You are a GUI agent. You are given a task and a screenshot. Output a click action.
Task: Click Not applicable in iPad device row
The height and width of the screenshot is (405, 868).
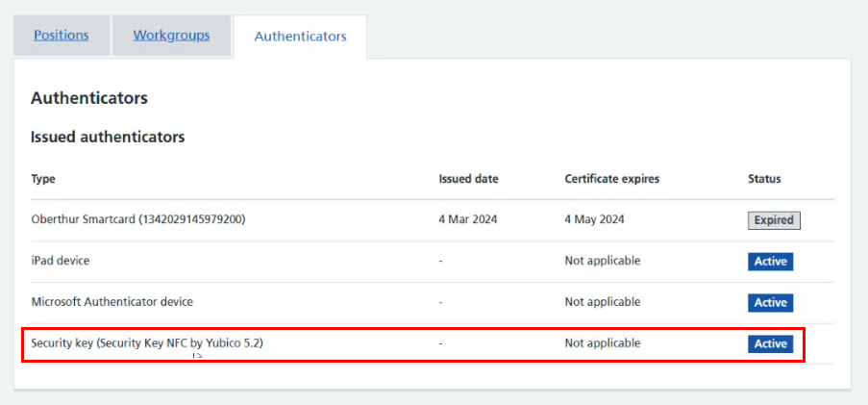(603, 261)
